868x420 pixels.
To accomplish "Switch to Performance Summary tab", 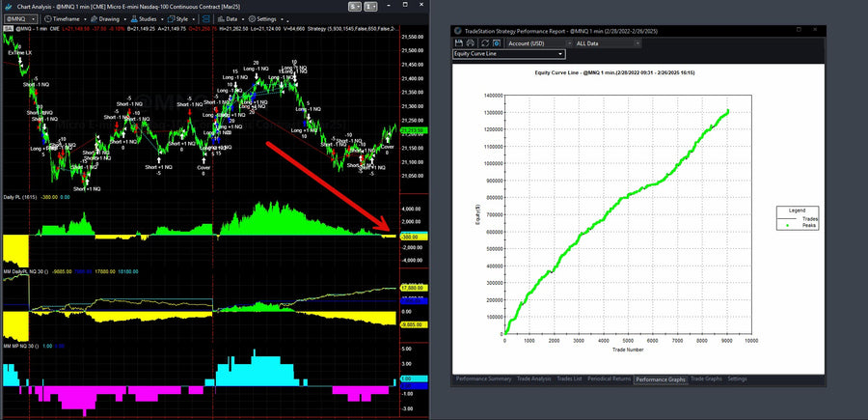I will (x=483, y=379).
